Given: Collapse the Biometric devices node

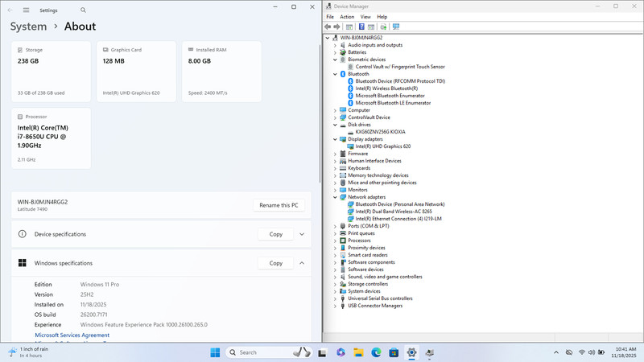Looking at the screenshot, I should [x=335, y=60].
